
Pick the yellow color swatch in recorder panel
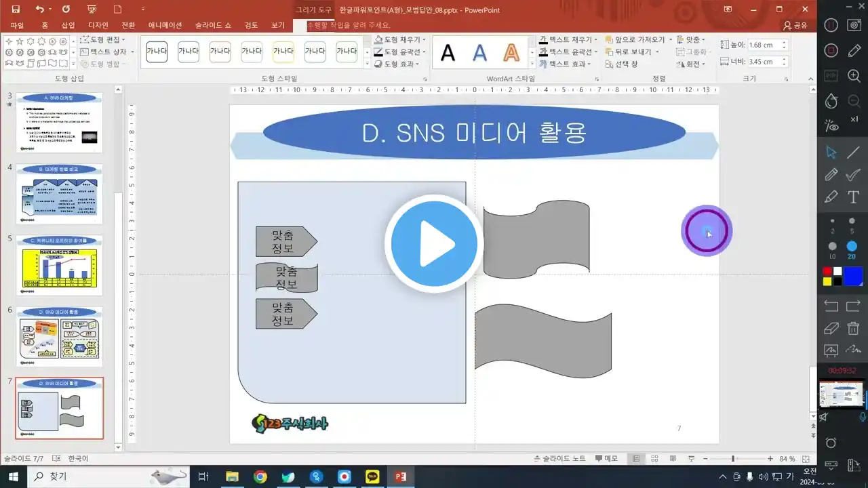[x=827, y=281]
